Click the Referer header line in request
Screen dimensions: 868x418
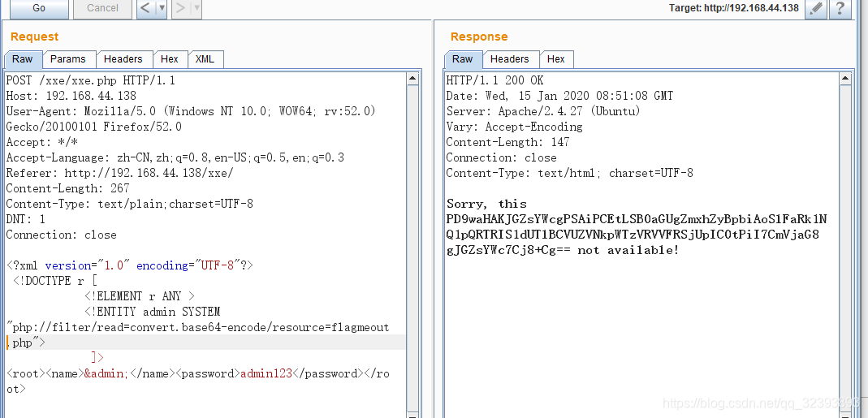coord(119,174)
